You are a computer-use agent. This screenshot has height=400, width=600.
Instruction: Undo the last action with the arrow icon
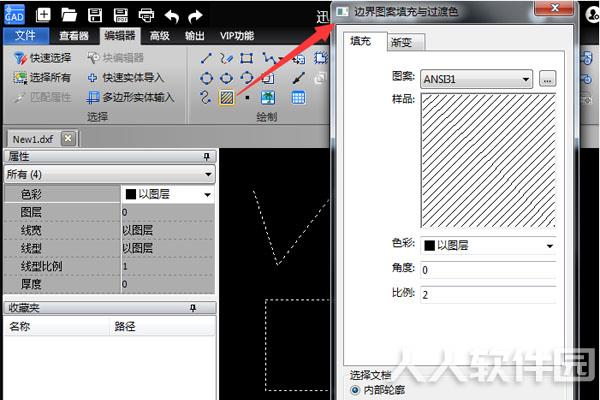pos(171,16)
